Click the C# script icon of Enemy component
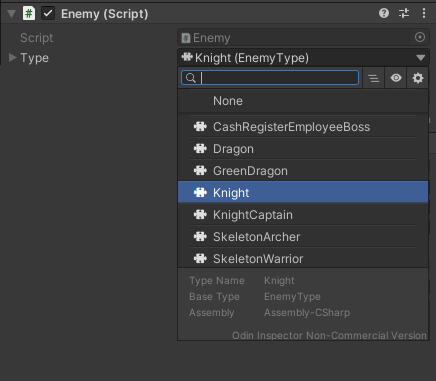This screenshot has width=436, height=381. pos(29,14)
